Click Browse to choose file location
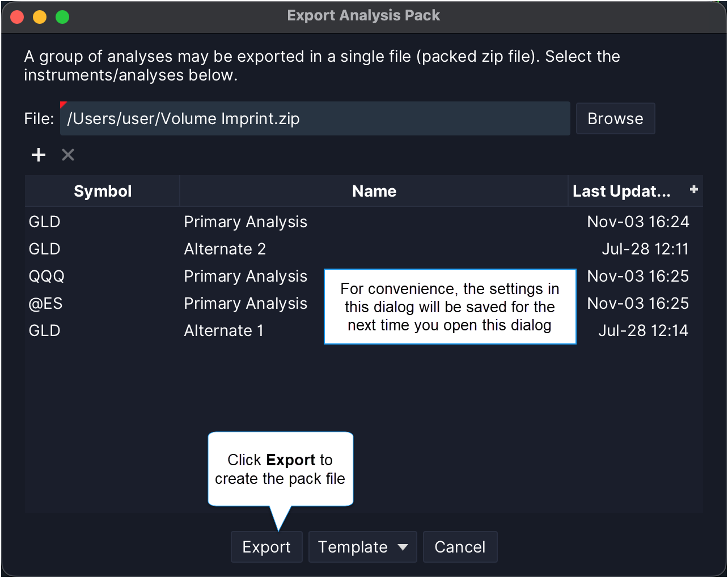The height and width of the screenshot is (578, 728). click(x=615, y=118)
